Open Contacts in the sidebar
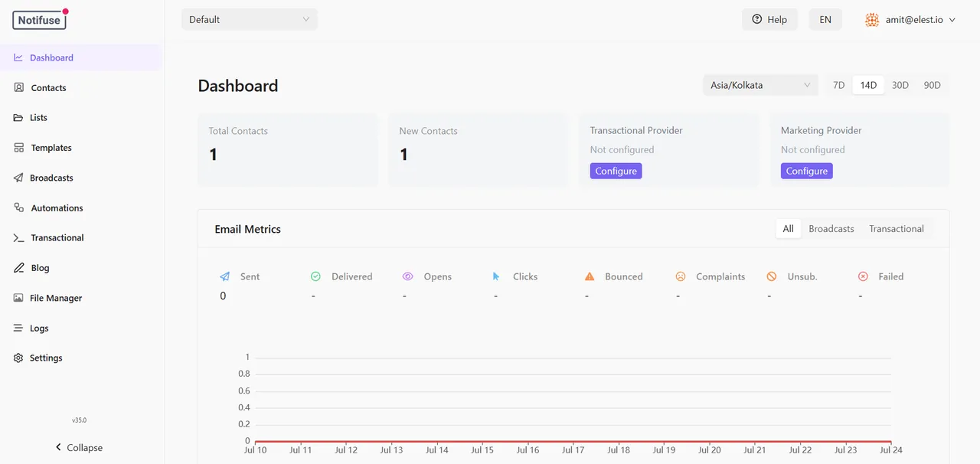The height and width of the screenshot is (464, 980). [x=80, y=88]
